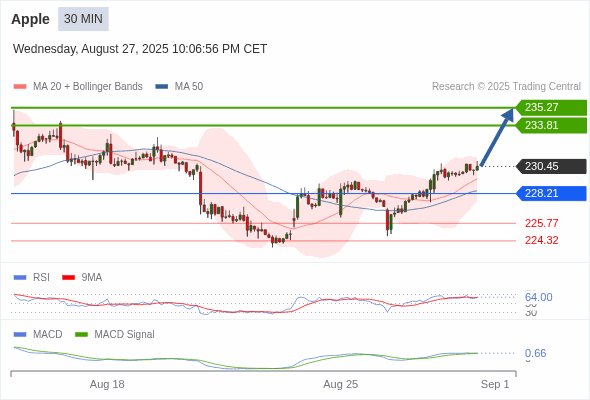Click the RSI 64.00 value label
This screenshot has width=590, height=400.
point(538,297)
